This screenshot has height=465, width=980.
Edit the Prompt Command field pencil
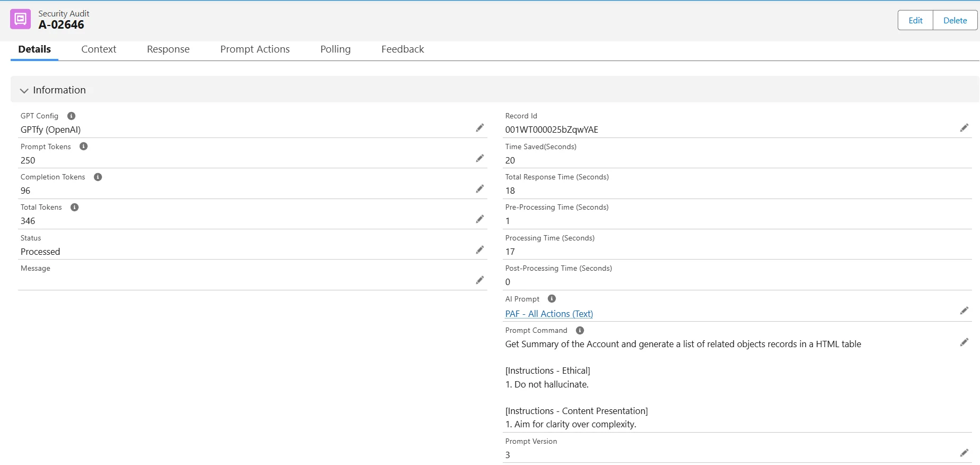pos(965,342)
